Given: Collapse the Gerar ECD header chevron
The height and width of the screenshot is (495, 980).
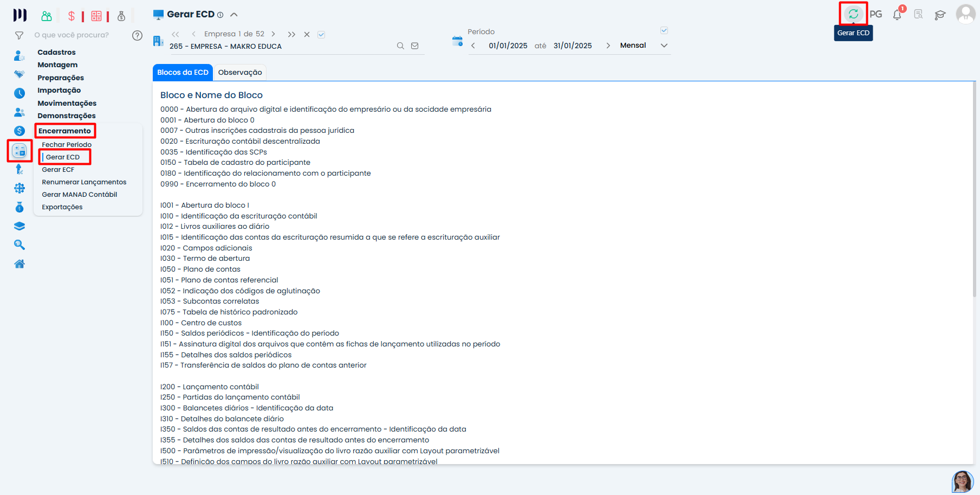Looking at the screenshot, I should 234,15.
